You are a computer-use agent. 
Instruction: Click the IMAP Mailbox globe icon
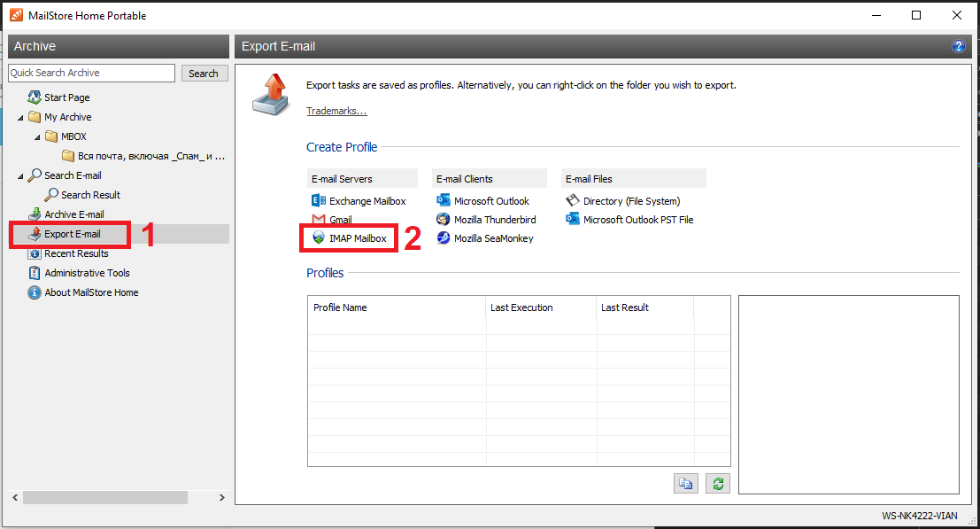(x=319, y=237)
